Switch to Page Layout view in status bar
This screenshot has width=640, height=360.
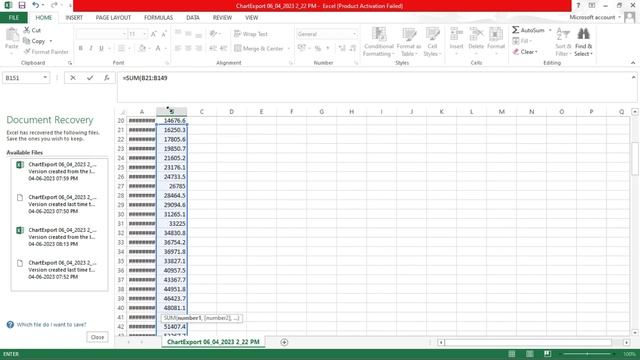point(529,354)
